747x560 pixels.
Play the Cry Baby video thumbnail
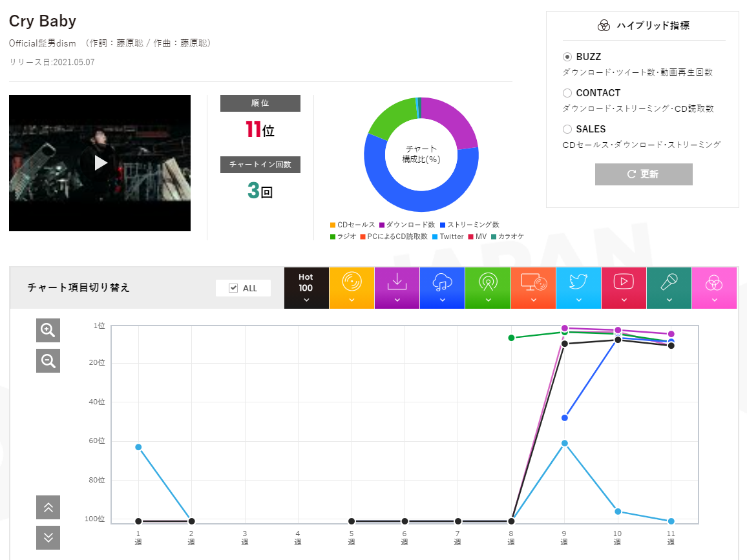[100, 163]
